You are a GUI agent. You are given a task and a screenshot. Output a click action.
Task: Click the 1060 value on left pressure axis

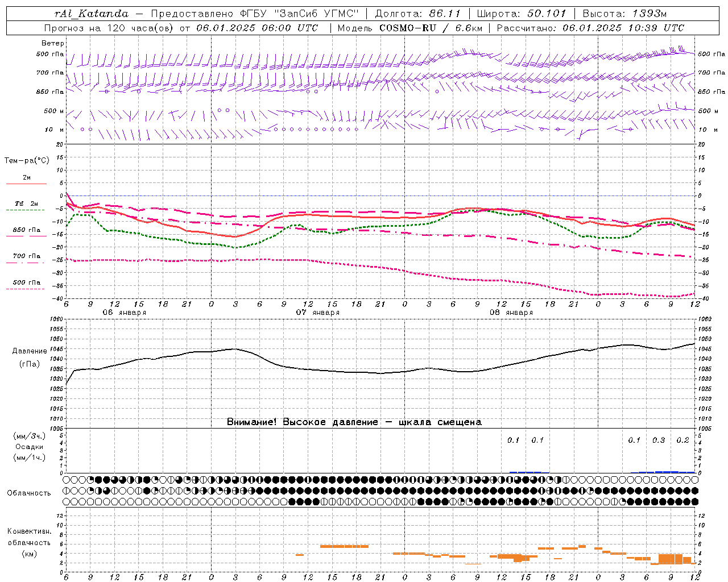click(56, 319)
